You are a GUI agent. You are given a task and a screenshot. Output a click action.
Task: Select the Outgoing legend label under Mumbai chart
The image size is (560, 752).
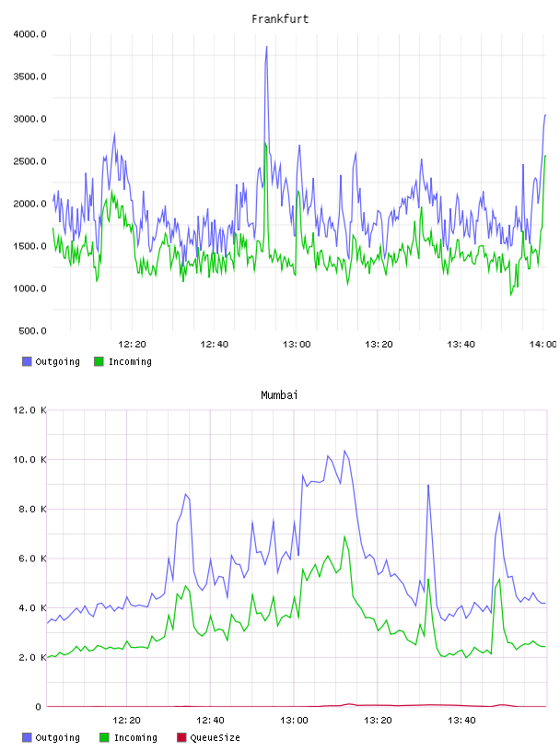click(x=57, y=738)
